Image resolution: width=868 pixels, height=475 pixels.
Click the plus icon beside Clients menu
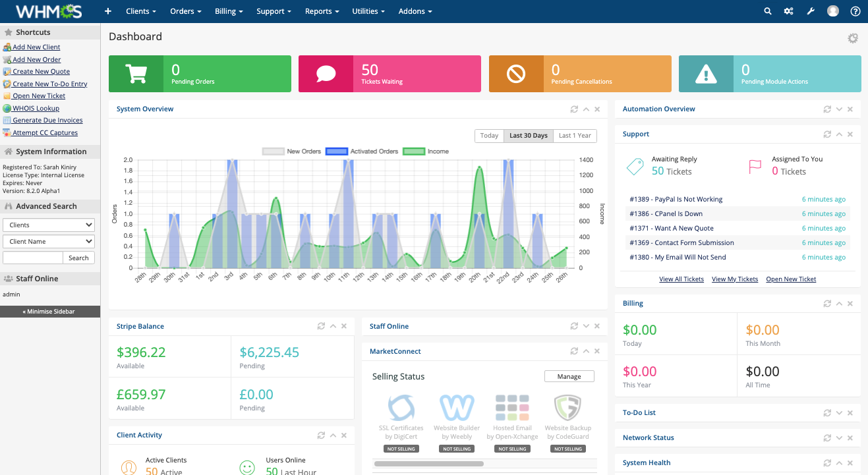point(108,11)
